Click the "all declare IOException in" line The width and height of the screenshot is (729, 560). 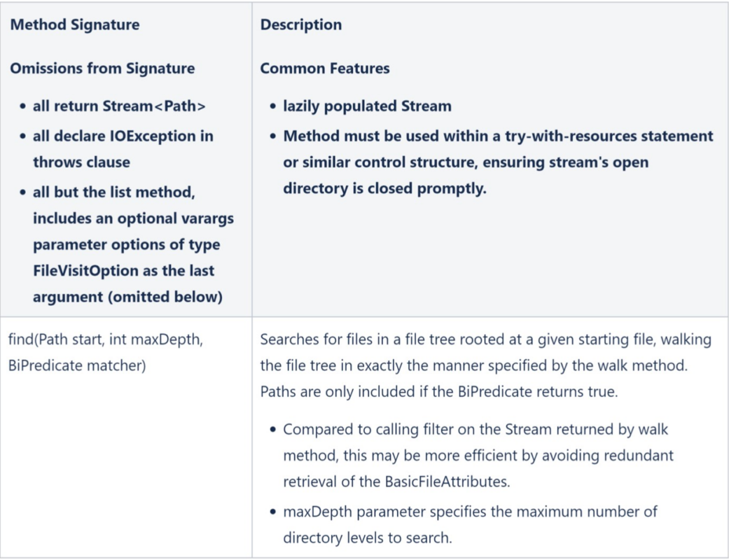pyautogui.click(x=123, y=136)
